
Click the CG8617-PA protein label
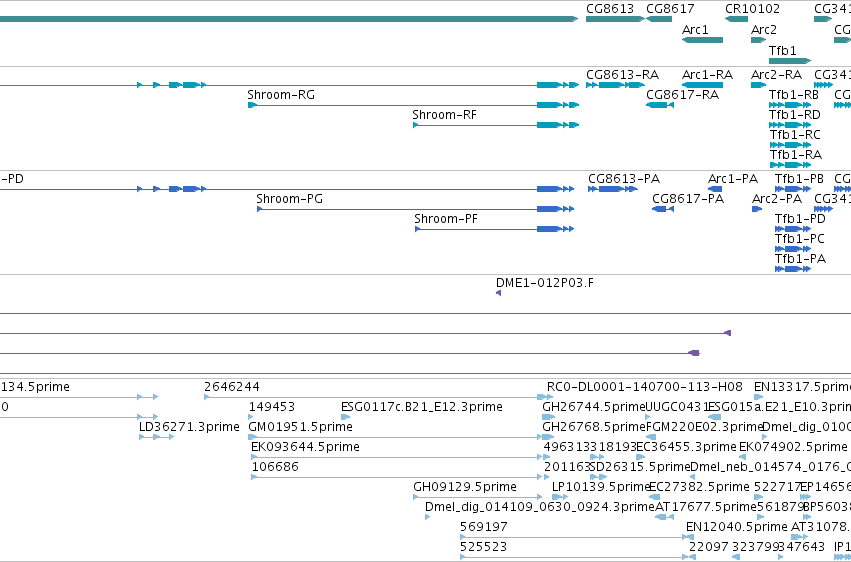coord(688,199)
